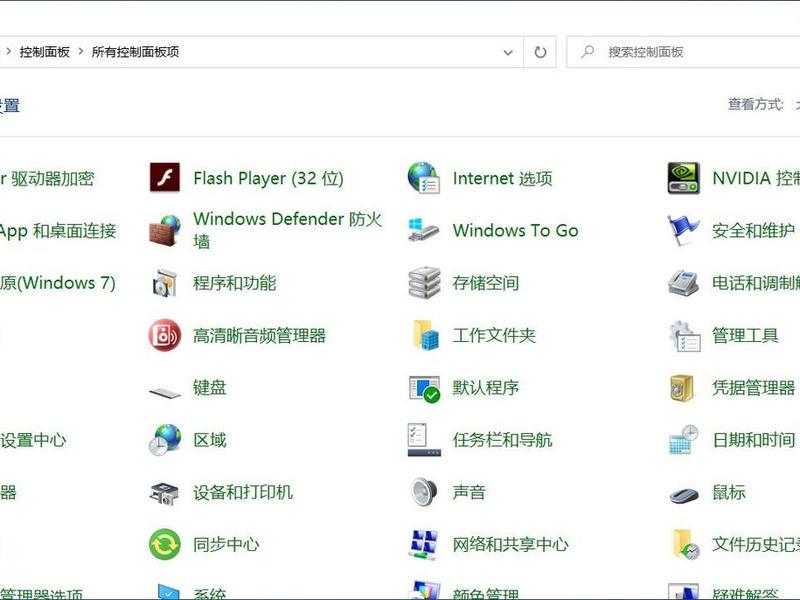
Task: Open the 键盘 text link
Action: click(x=209, y=387)
